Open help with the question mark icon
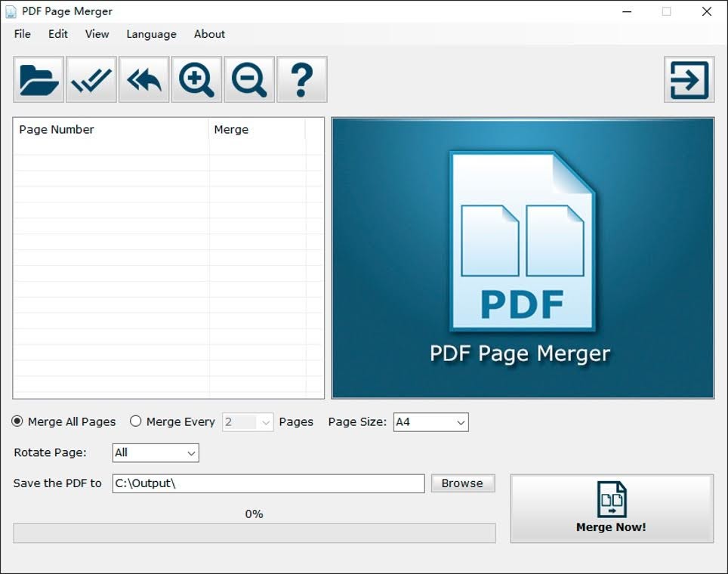This screenshot has width=728, height=574. [x=302, y=79]
